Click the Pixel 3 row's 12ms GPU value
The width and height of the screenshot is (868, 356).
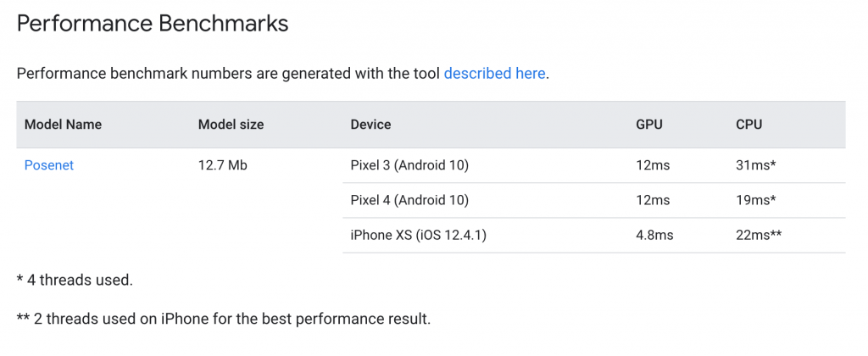pos(653,165)
